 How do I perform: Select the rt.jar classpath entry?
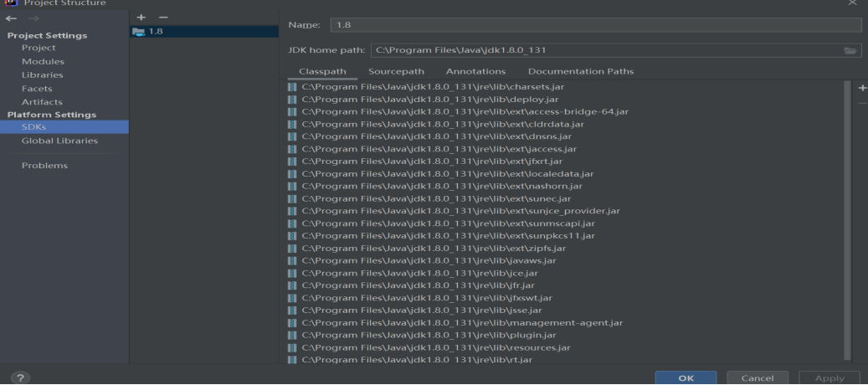pyautogui.click(x=417, y=360)
